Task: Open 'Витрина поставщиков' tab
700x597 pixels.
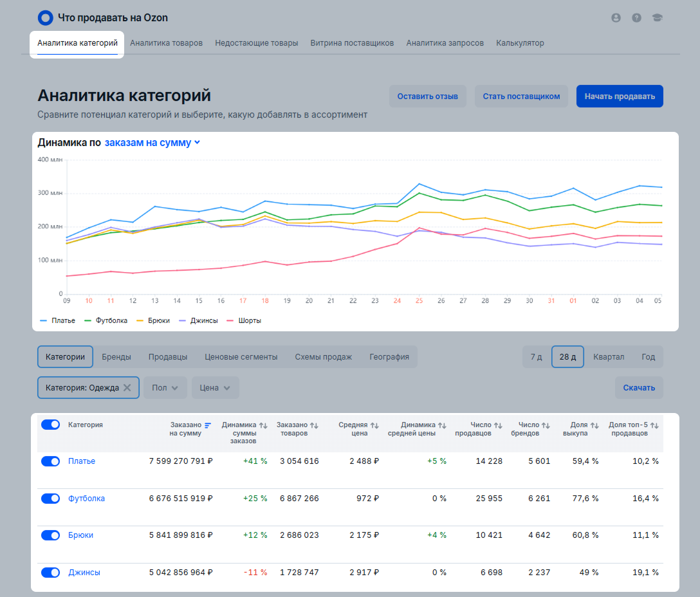Action: click(352, 43)
